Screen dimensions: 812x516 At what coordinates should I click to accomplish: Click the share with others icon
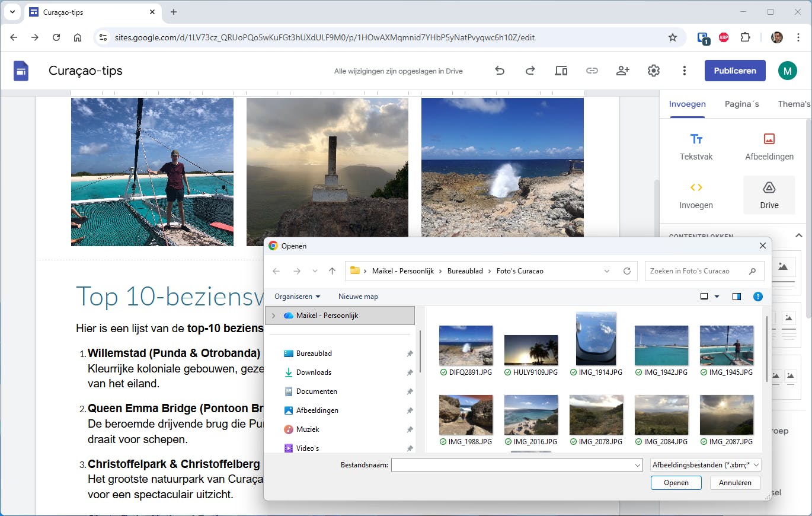(x=622, y=71)
